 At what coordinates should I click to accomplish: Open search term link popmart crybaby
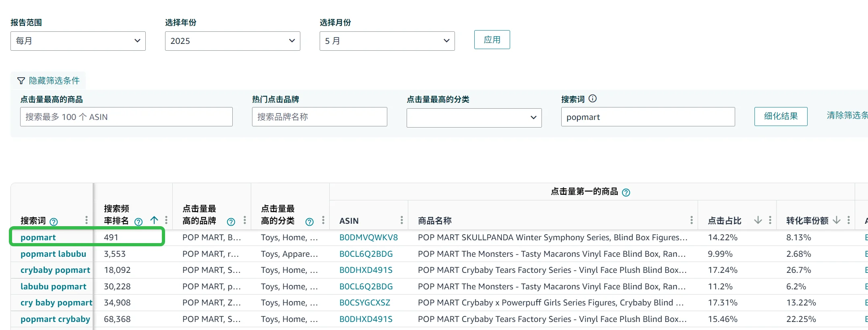pyautogui.click(x=55, y=319)
